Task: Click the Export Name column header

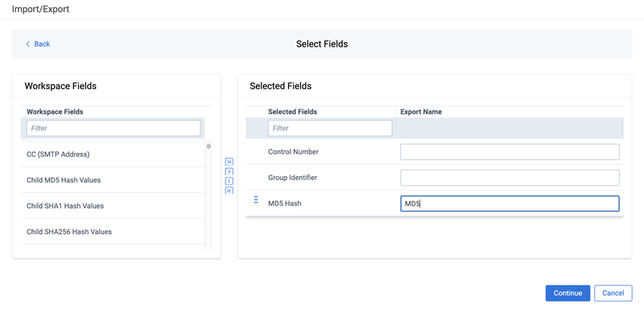Action: [421, 112]
